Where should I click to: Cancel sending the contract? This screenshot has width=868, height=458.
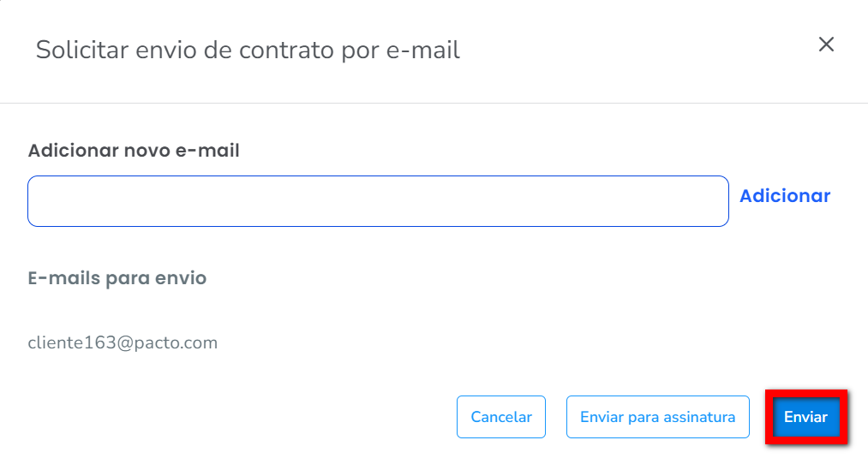click(501, 417)
